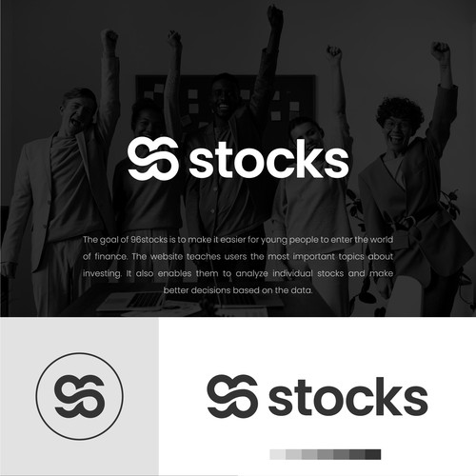Choose the middle gray swatch in palette
The height and width of the screenshot is (476, 476).
point(326,454)
